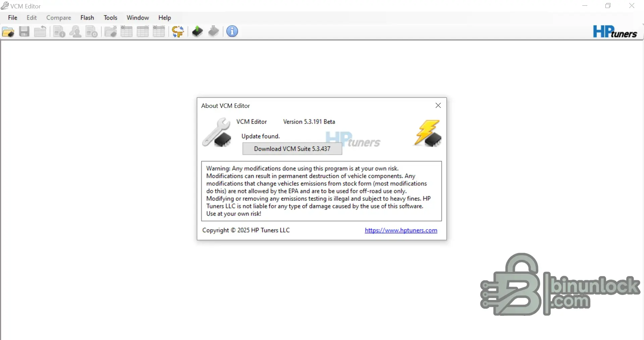Close the About VCM Editor dialog
The height and width of the screenshot is (340, 644).
pyautogui.click(x=438, y=106)
